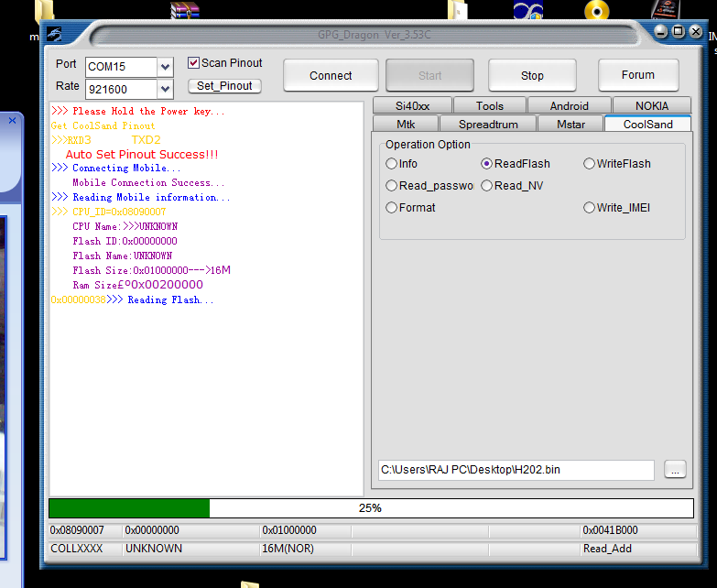This screenshot has width=717, height=588.
Task: Open the yellow disc icon on the desktop
Action: pos(597,10)
